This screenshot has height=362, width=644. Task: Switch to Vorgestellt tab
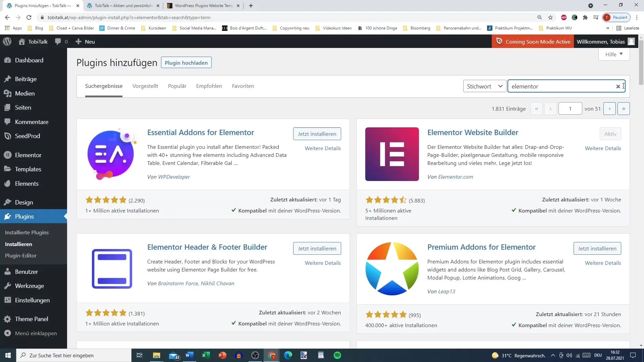point(145,86)
